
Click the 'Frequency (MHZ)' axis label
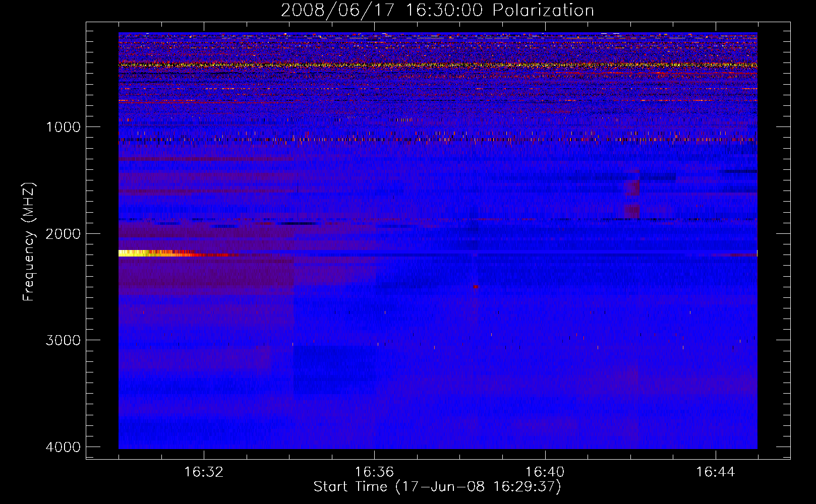(29, 242)
